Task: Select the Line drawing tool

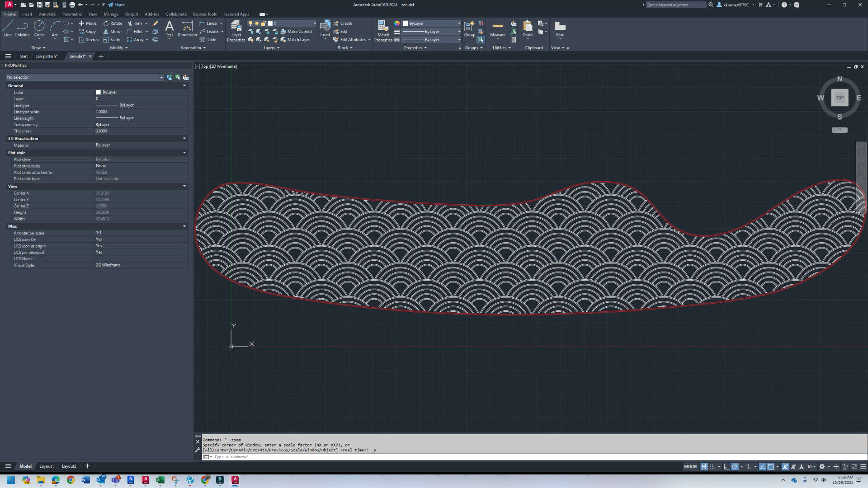Action: click(8, 28)
